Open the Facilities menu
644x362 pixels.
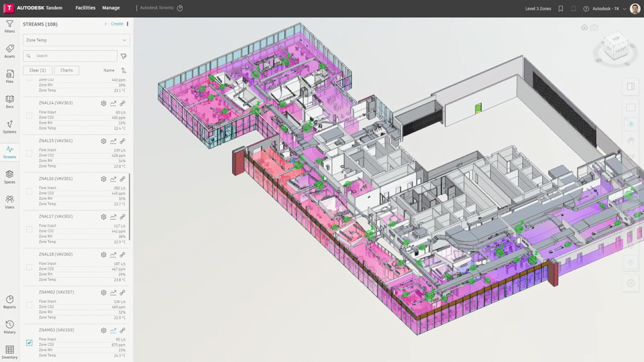(x=85, y=8)
